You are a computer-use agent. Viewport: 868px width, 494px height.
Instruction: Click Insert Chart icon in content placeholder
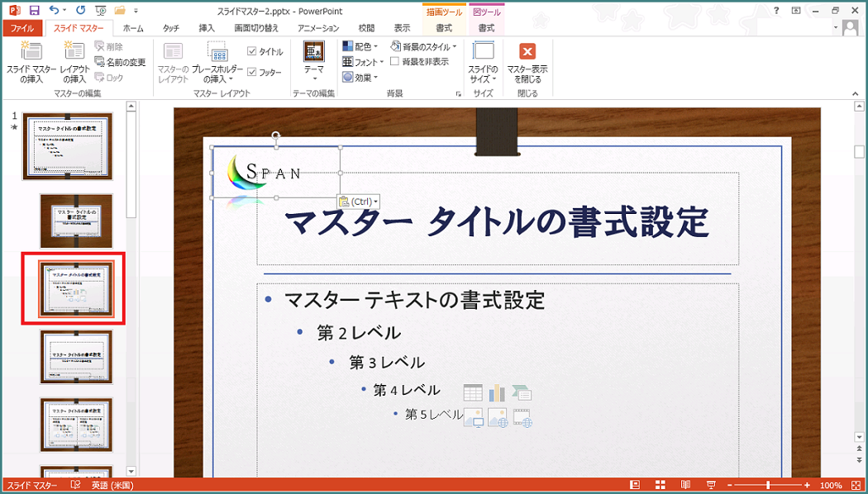[497, 392]
